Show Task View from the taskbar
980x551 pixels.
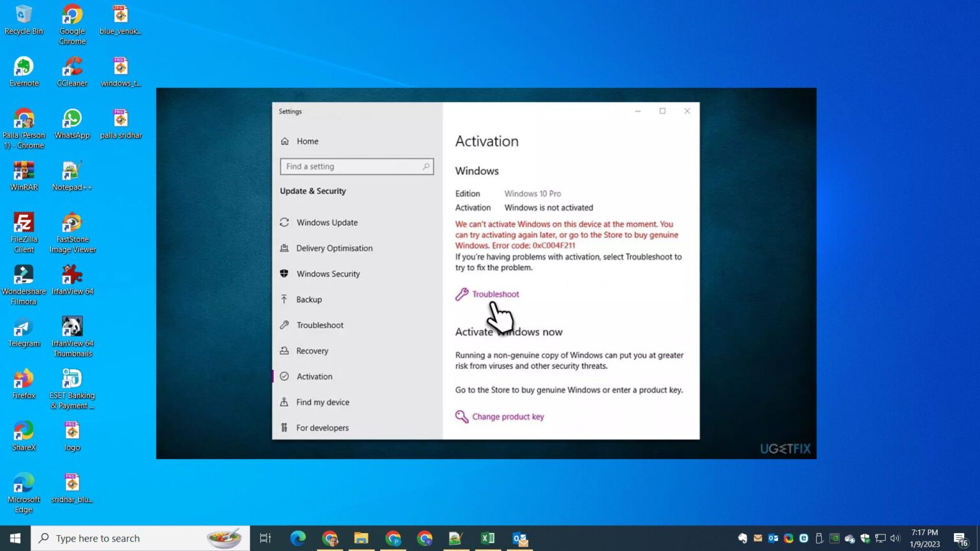(265, 538)
